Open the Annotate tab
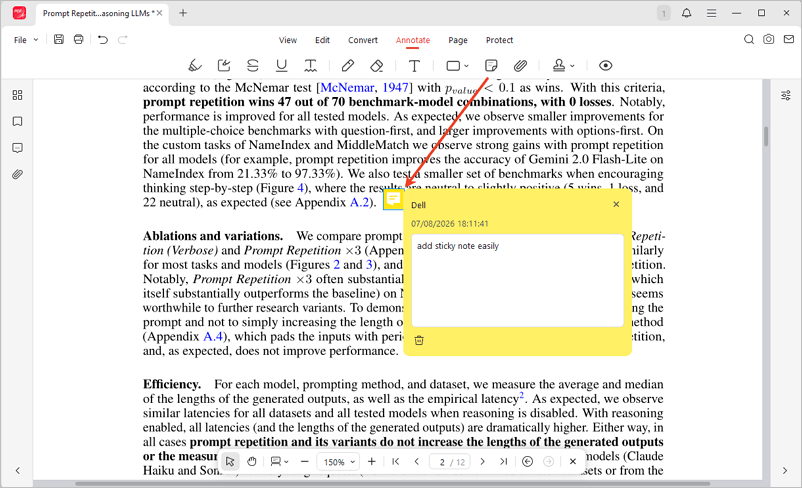This screenshot has width=802, height=488. coord(413,40)
